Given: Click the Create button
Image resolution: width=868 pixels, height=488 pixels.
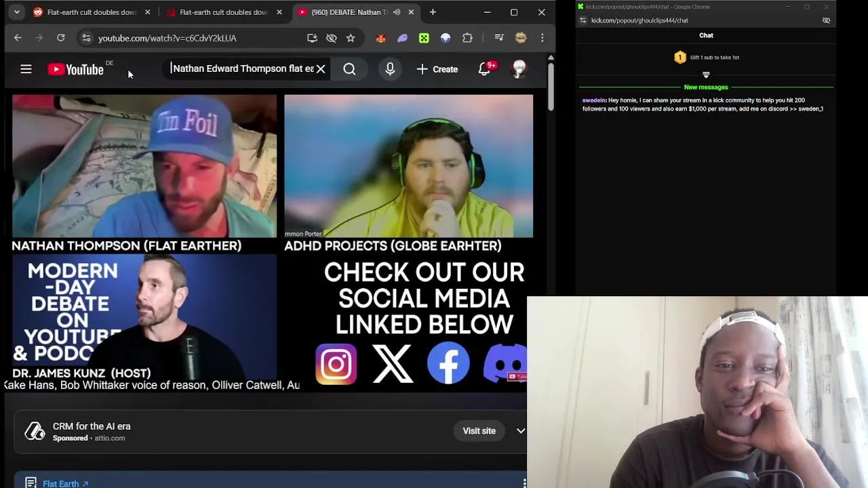Looking at the screenshot, I should point(437,69).
